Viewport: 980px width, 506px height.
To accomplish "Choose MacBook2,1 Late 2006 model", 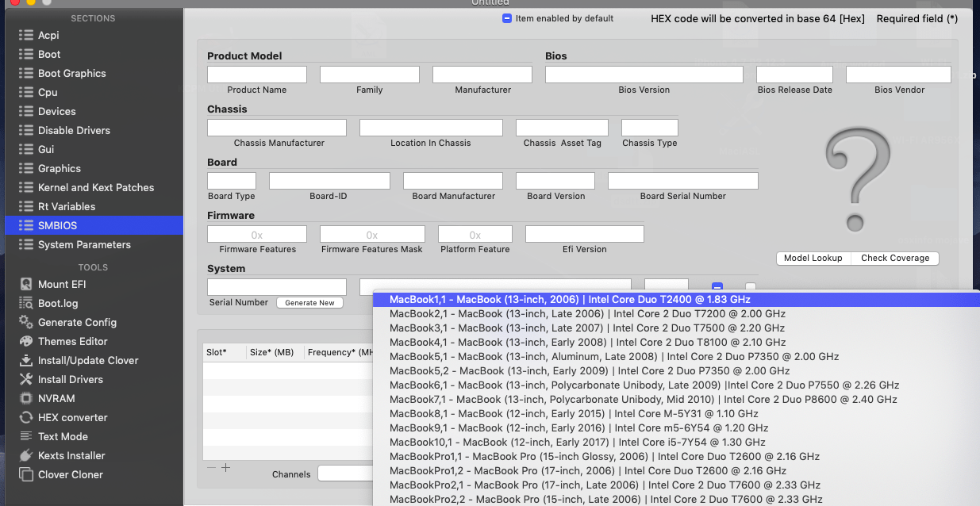I will [x=676, y=314].
